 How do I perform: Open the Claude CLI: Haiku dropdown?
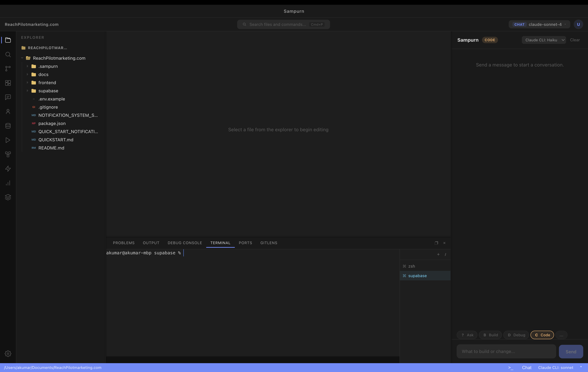(544, 40)
